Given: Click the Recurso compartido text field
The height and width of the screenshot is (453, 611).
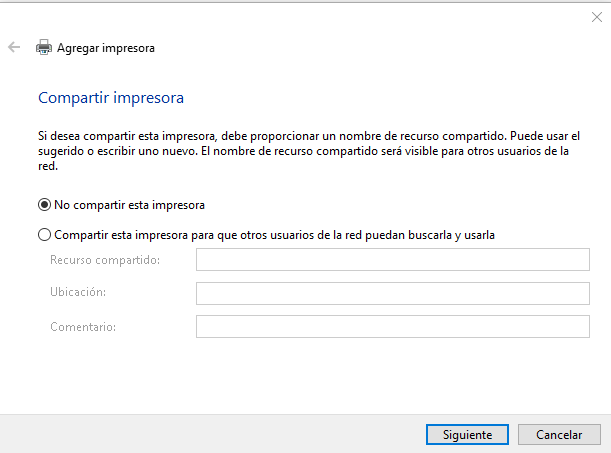Looking at the screenshot, I should coord(393,259).
